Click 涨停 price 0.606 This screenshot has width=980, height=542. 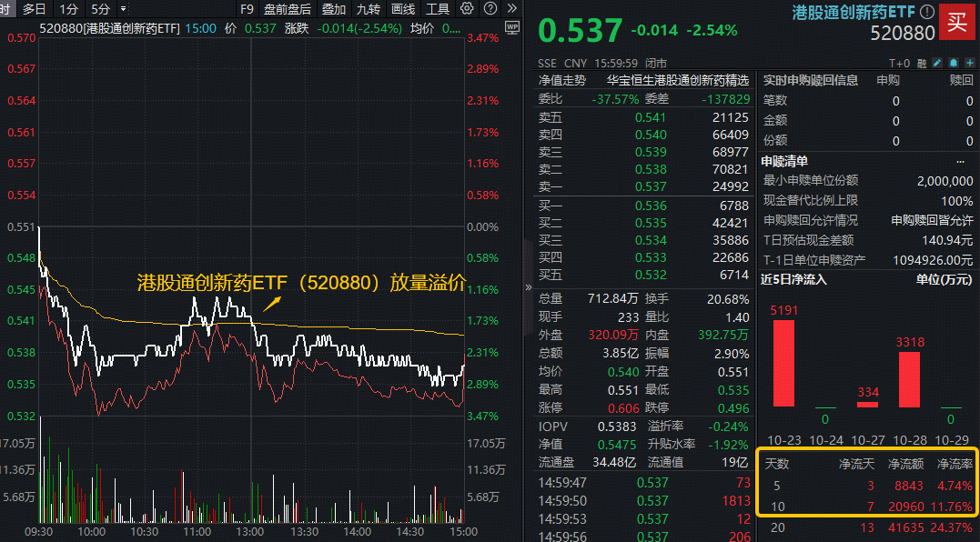point(623,407)
